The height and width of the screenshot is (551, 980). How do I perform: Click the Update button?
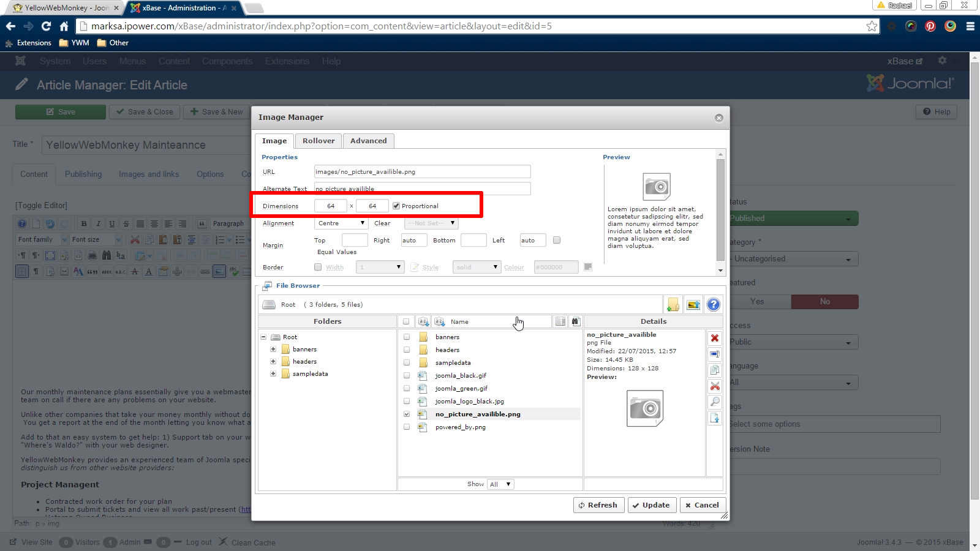point(652,505)
